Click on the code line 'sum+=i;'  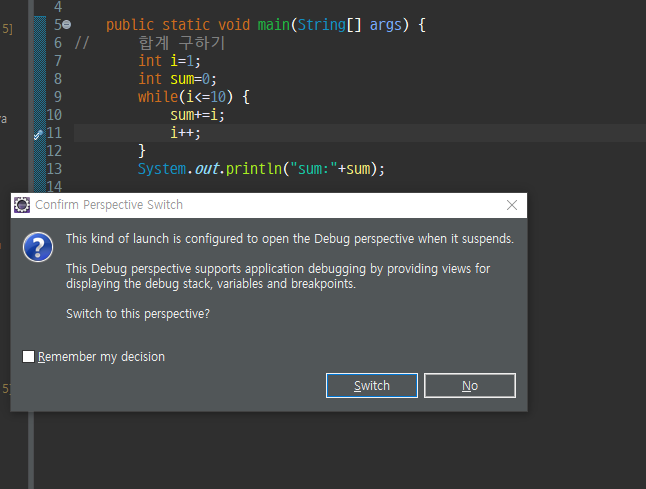[197, 115]
